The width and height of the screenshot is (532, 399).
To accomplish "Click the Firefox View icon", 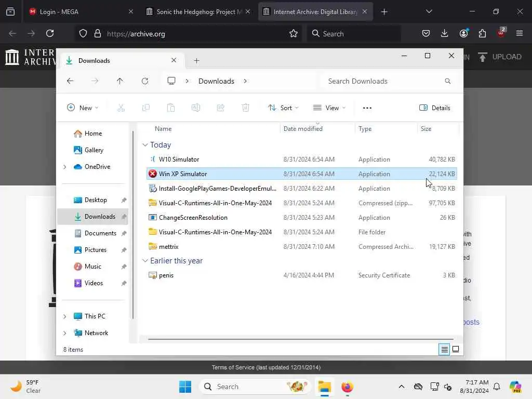I will (10, 12).
